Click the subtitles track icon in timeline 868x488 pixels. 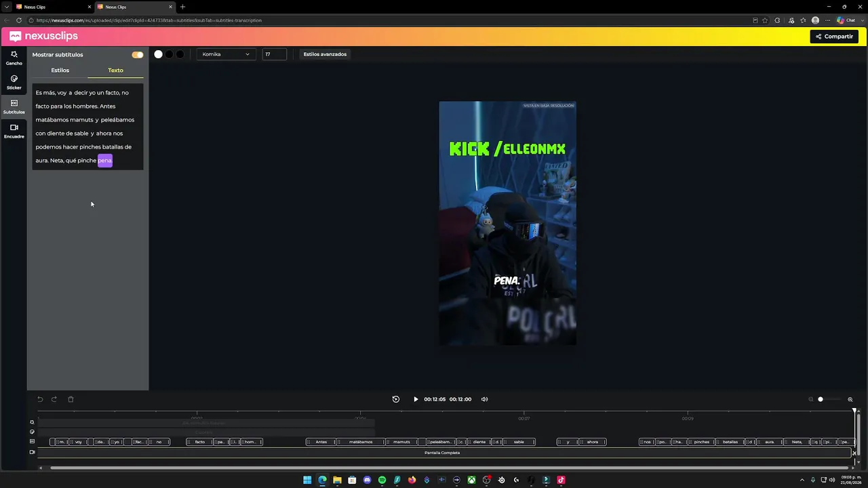32,441
